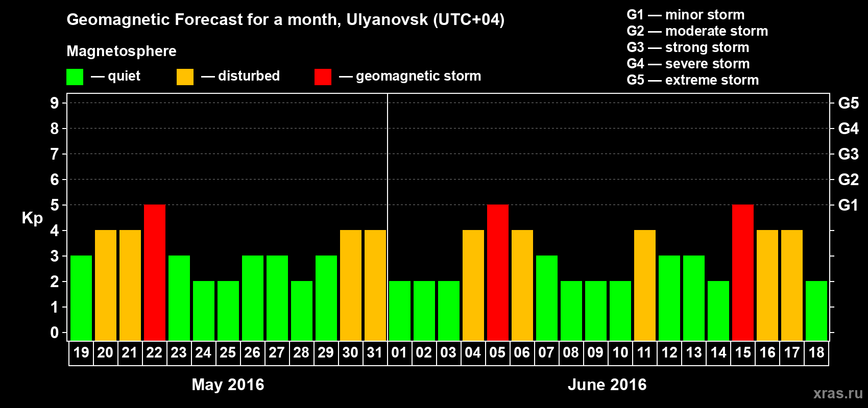This screenshot has height=408, width=868.
Task: Click the Kp value 0 axis tick label
Action: (x=55, y=333)
